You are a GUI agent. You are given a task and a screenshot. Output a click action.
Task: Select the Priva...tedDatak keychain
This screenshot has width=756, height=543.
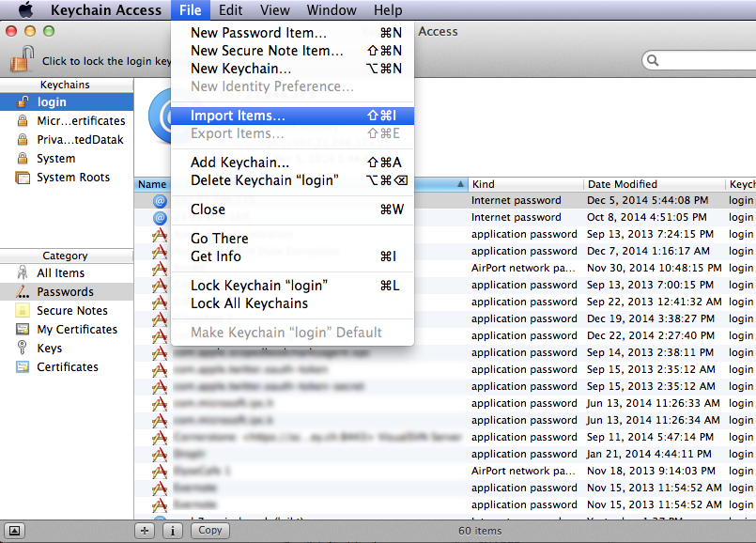coord(67,139)
